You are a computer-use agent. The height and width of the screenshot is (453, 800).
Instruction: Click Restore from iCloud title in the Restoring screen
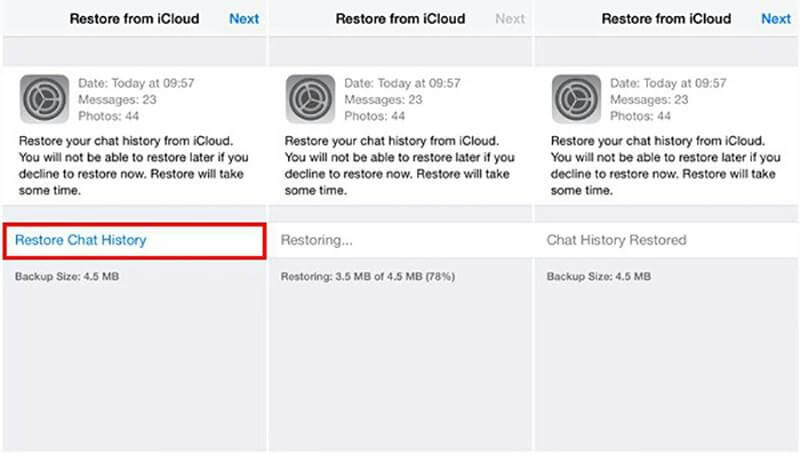click(x=400, y=19)
